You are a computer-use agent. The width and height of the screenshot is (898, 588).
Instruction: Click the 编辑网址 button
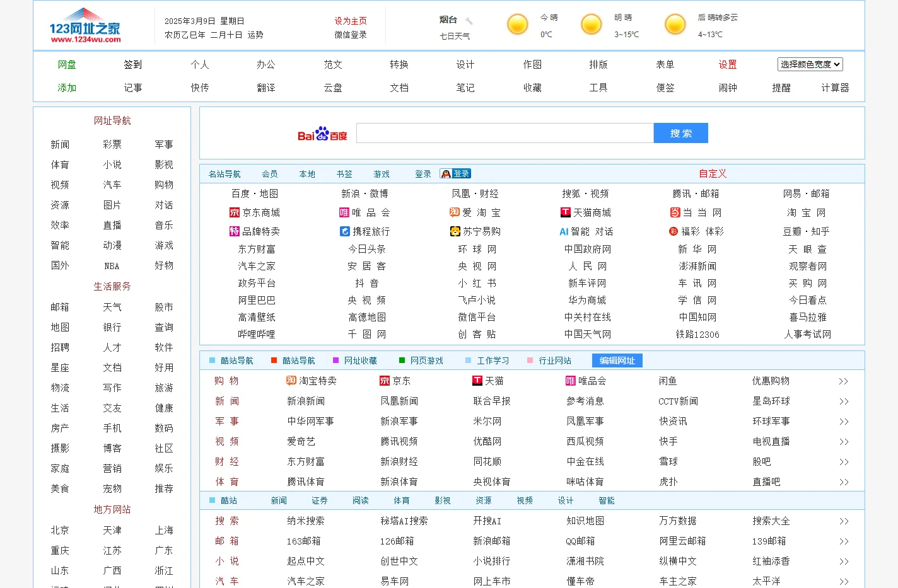coord(617,360)
